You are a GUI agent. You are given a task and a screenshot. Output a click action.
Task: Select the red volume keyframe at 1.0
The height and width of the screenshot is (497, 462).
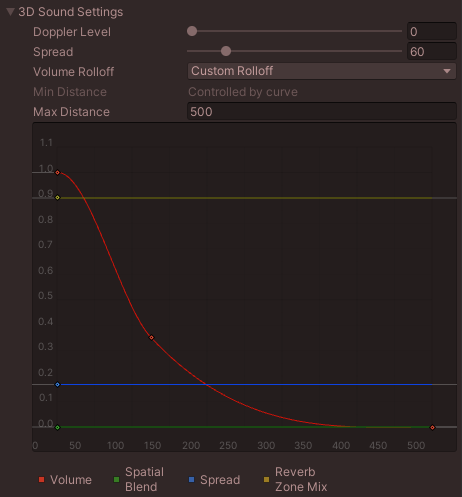[57, 173]
